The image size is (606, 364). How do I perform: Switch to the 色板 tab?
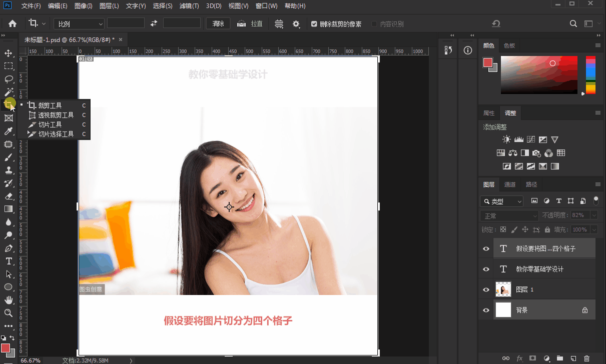[x=509, y=45]
